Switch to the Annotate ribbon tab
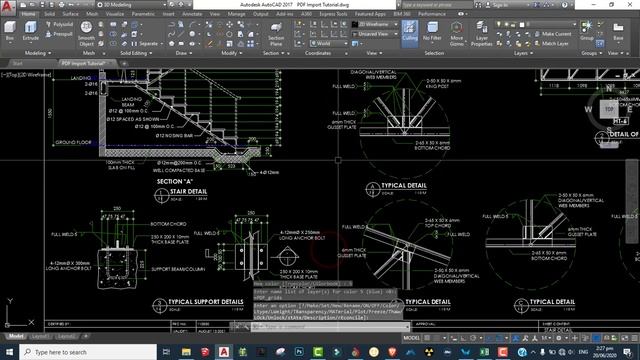 [192, 14]
